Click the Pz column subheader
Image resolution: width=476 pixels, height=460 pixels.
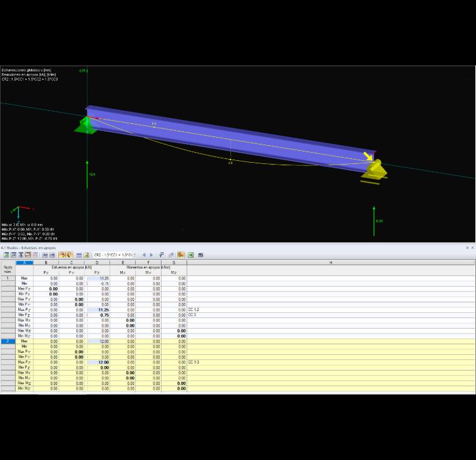[97, 272]
